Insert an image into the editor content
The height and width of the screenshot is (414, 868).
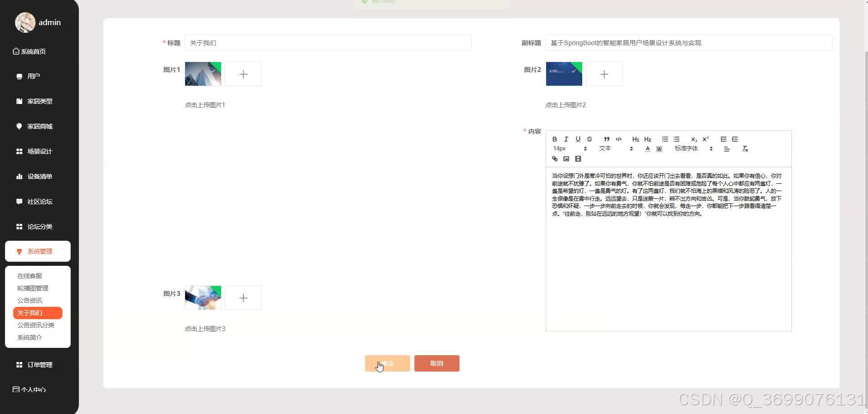pos(566,159)
